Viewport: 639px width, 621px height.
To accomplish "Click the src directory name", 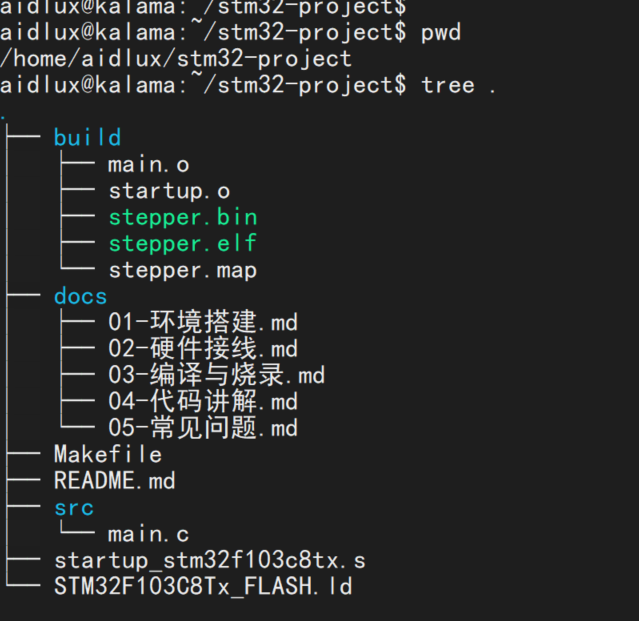I will tap(74, 508).
